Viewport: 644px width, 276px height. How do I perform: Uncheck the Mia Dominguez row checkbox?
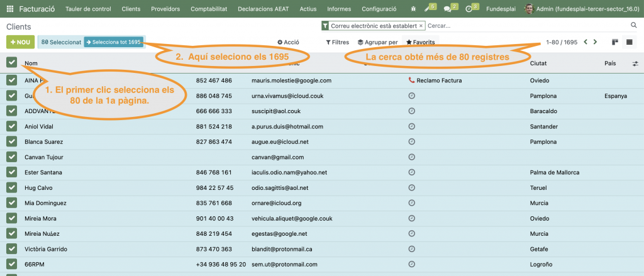coord(12,203)
